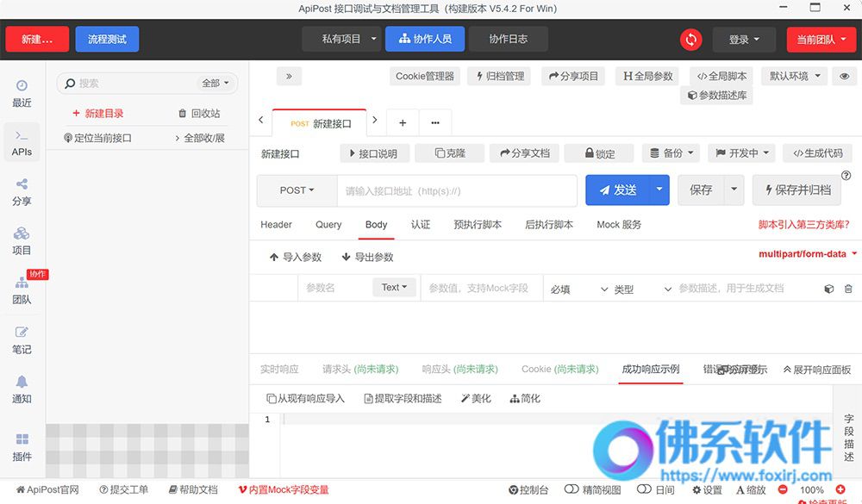Open the 团队 team sidebar icon
The height and width of the screenshot is (504, 862).
click(22, 290)
